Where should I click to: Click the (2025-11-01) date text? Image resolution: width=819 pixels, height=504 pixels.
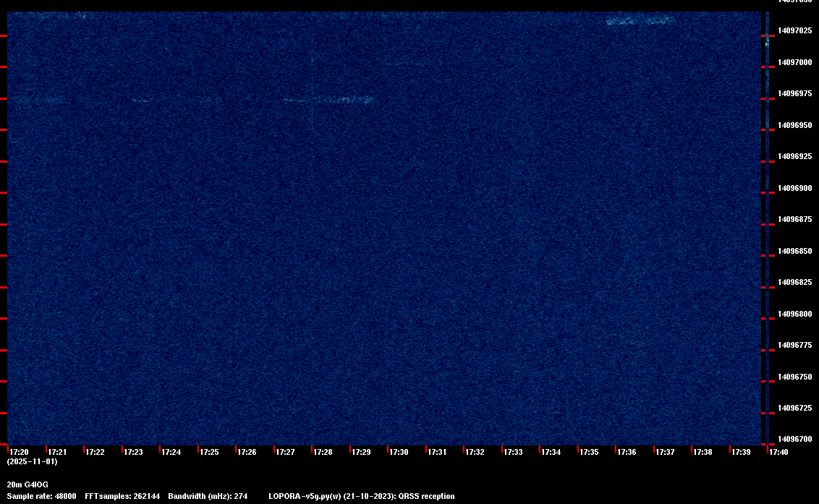tap(32, 461)
